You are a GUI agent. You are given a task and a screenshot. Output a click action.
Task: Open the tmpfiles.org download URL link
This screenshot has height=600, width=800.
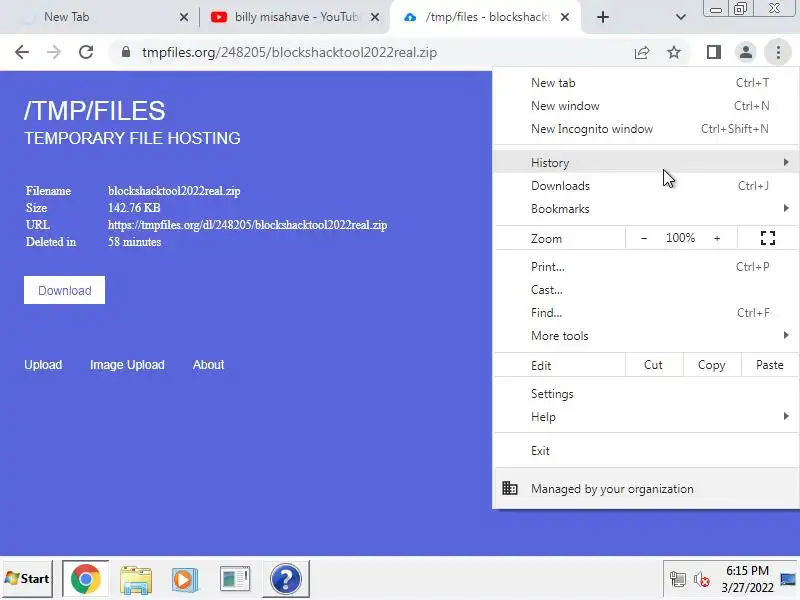[x=247, y=225]
